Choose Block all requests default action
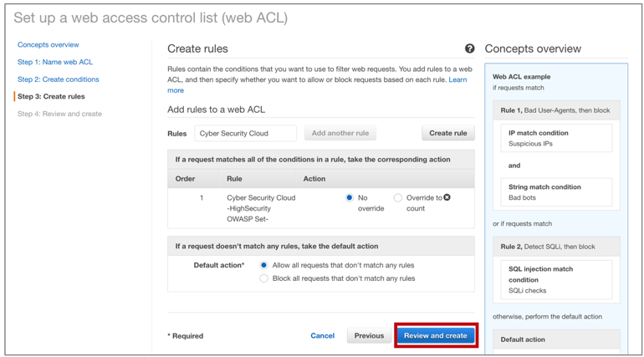Viewport: 644px width, 357px height. (264, 278)
